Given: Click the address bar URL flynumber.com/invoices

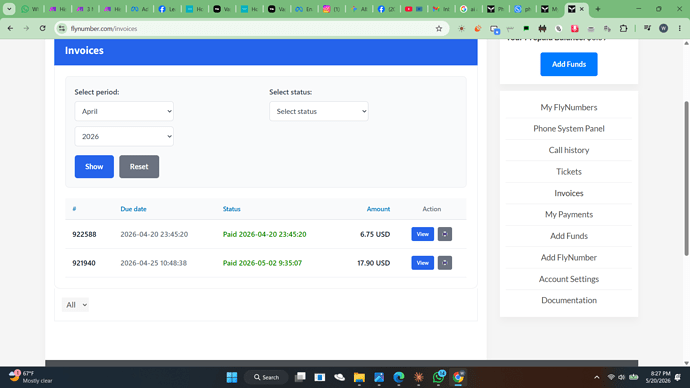Looking at the screenshot, I should (x=104, y=29).
